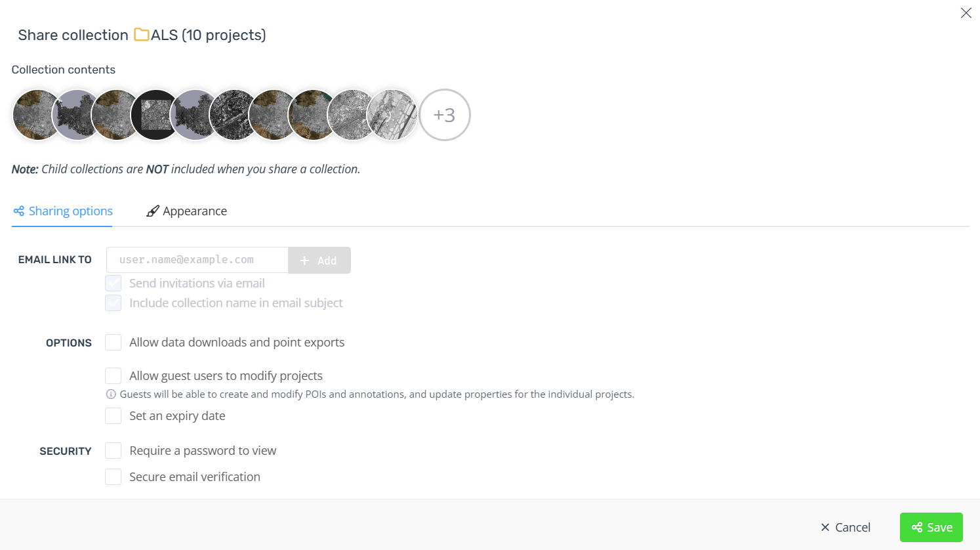The width and height of the screenshot is (980, 550).
Task: Enable Allow guest users to modify projects
Action: (113, 376)
